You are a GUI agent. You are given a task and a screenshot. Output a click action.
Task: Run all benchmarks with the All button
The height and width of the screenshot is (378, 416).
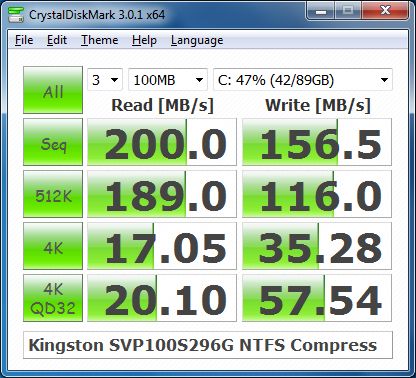pyautogui.click(x=53, y=90)
